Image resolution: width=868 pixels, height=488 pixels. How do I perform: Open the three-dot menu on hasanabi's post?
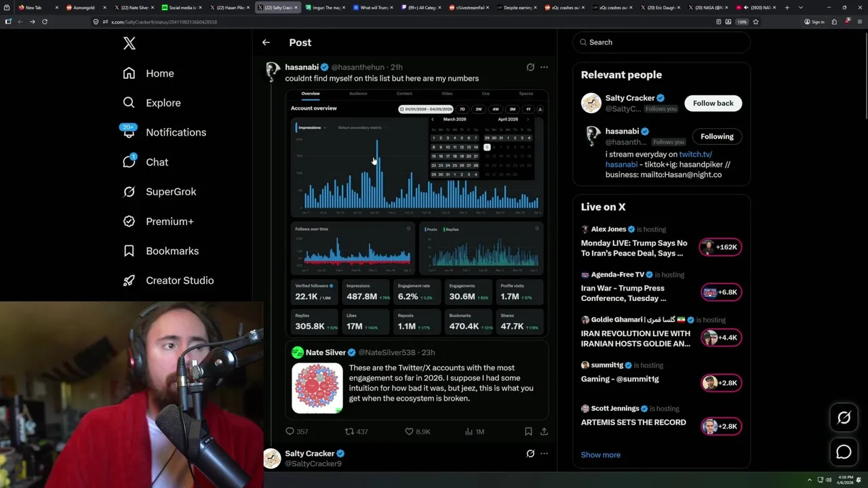point(544,67)
